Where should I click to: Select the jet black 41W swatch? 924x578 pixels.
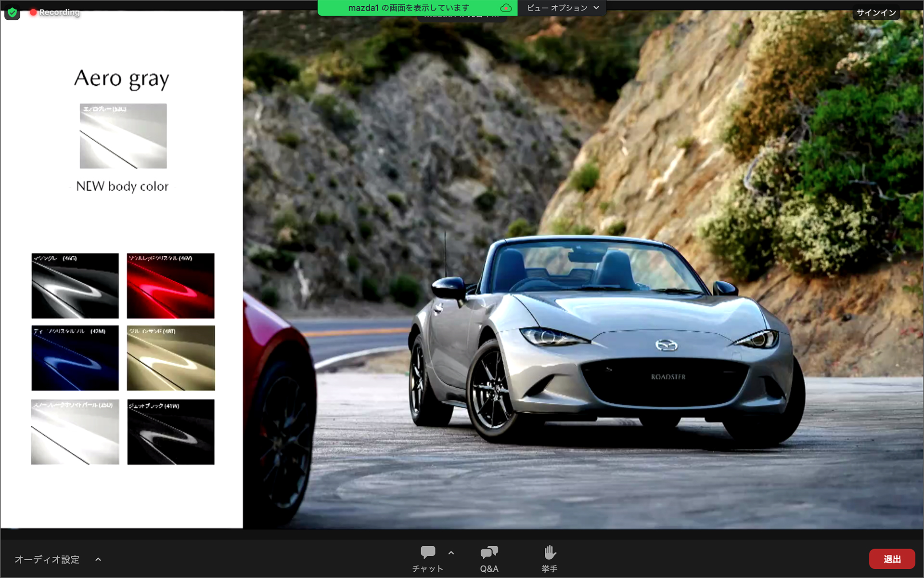point(170,432)
